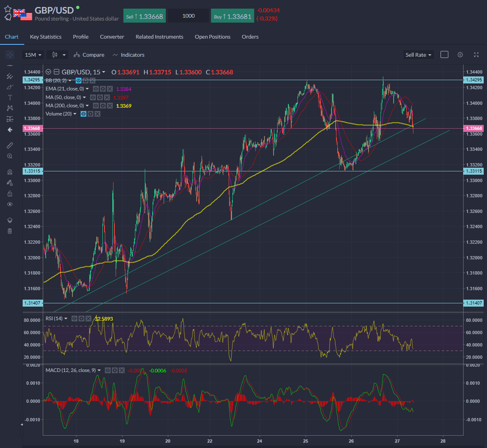Add GBP/USD to favorites with star icon

[x=8, y=9]
